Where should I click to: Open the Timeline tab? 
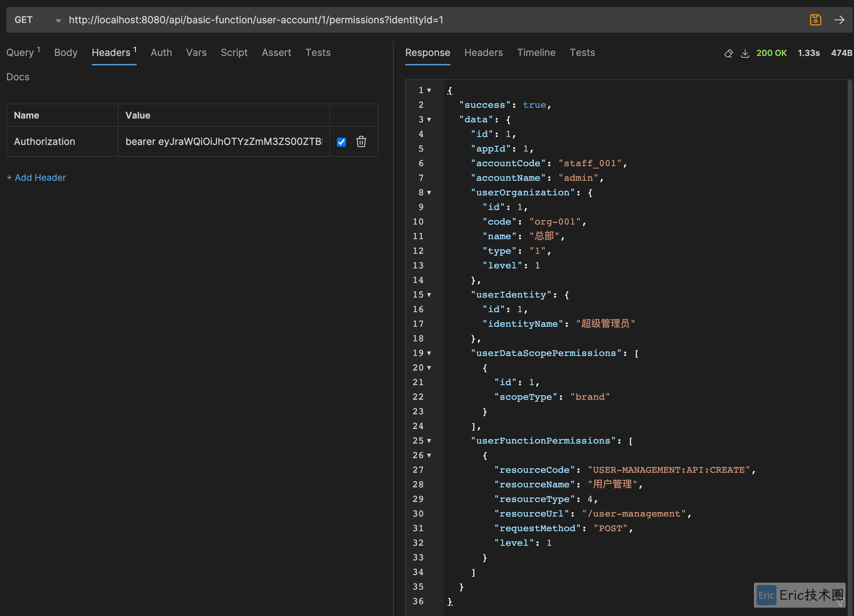coord(536,52)
